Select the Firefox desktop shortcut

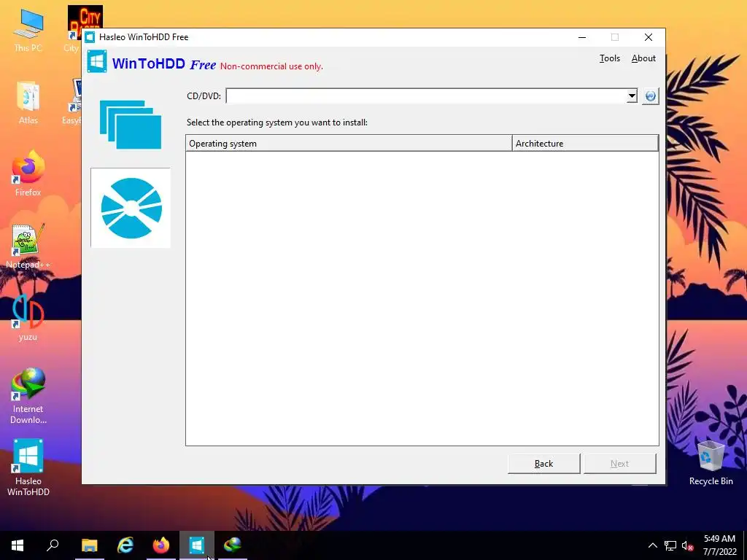pyautogui.click(x=28, y=174)
